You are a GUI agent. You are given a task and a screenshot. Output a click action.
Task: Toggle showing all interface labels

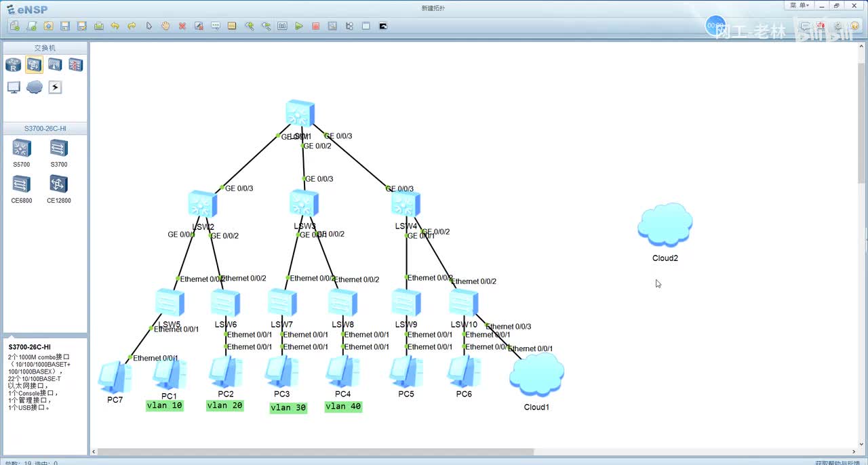coord(349,26)
